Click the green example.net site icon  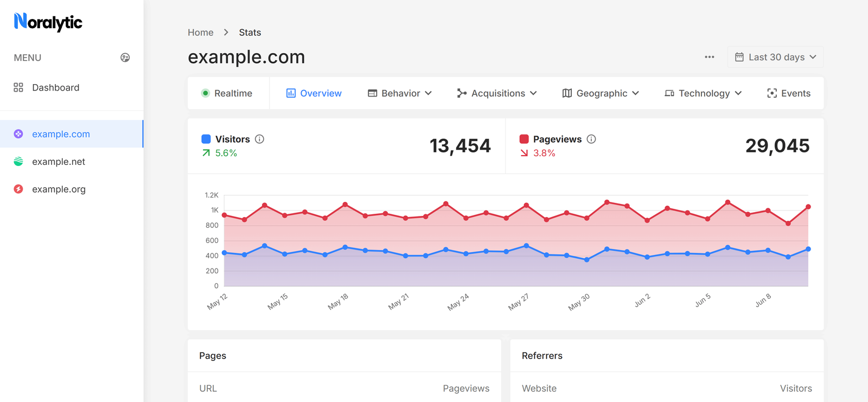18,162
